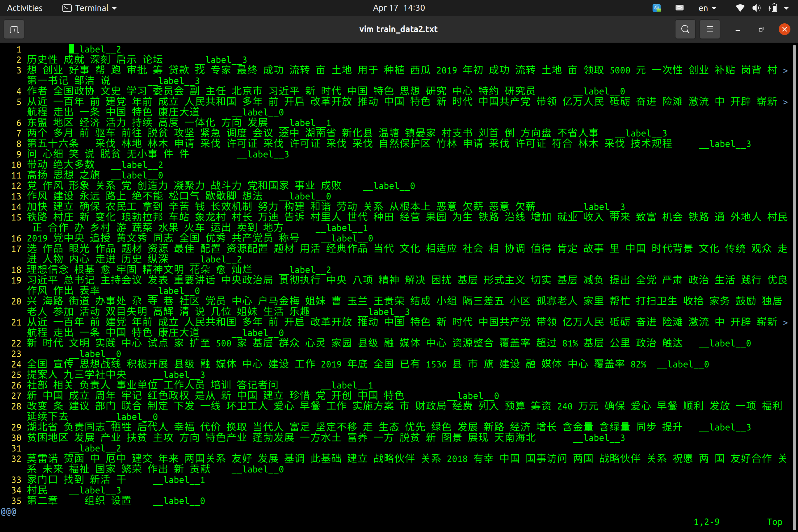Click 'Top' scroll indicator in status line
The height and width of the screenshot is (532, 798).
(775, 522)
